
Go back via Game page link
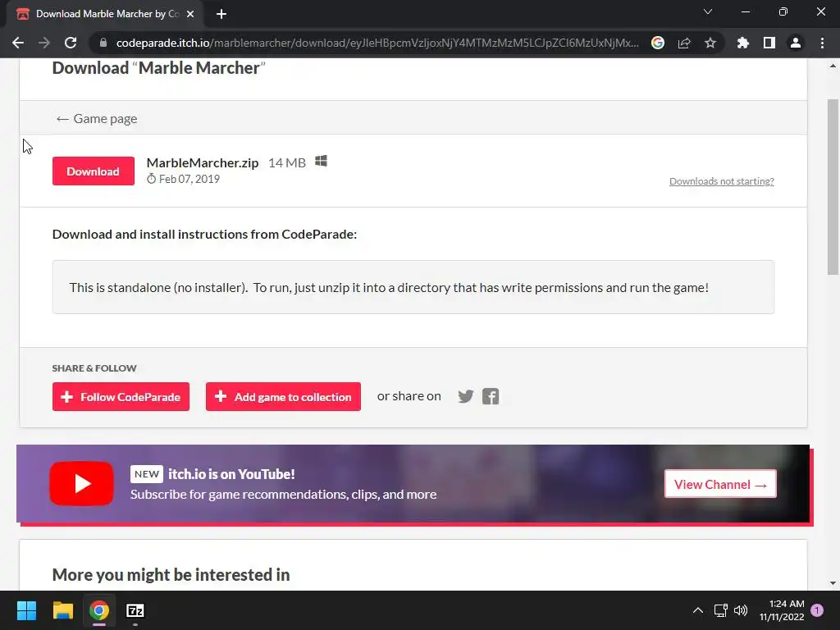click(97, 118)
